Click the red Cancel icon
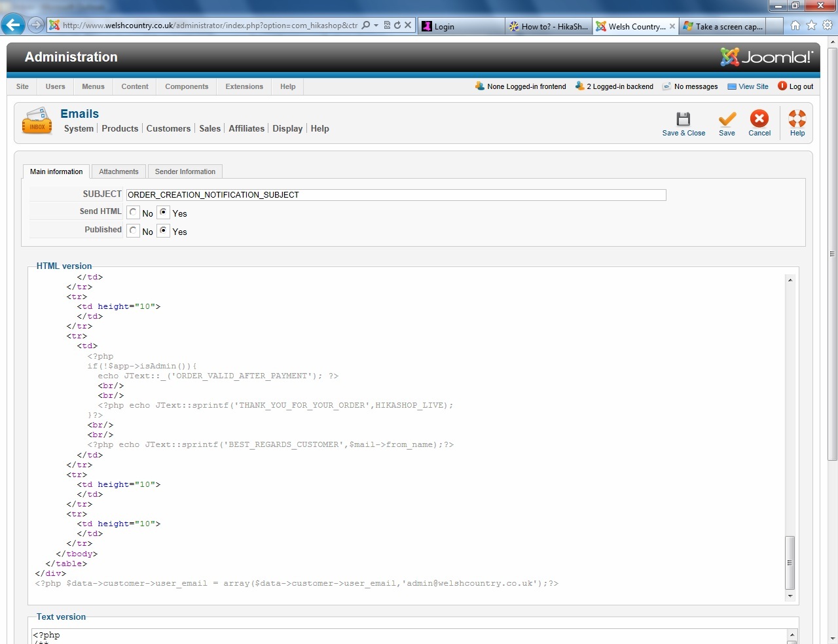838x644 pixels. pyautogui.click(x=759, y=119)
